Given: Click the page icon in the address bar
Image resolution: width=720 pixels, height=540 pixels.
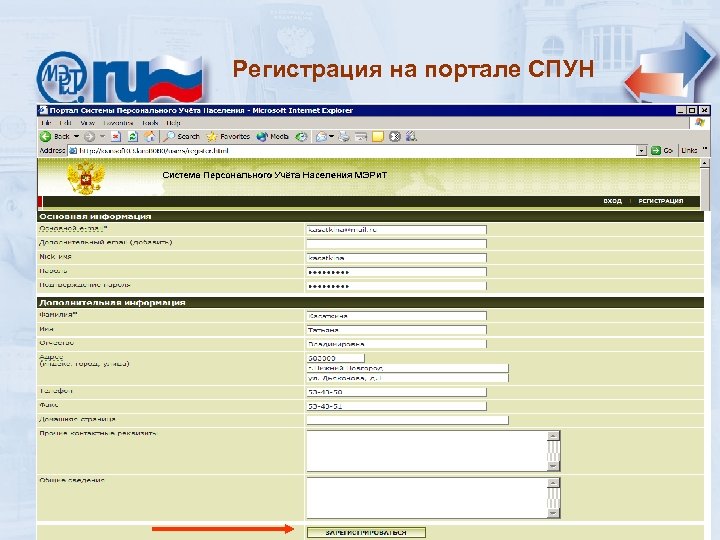Looking at the screenshot, I should pos(73,151).
